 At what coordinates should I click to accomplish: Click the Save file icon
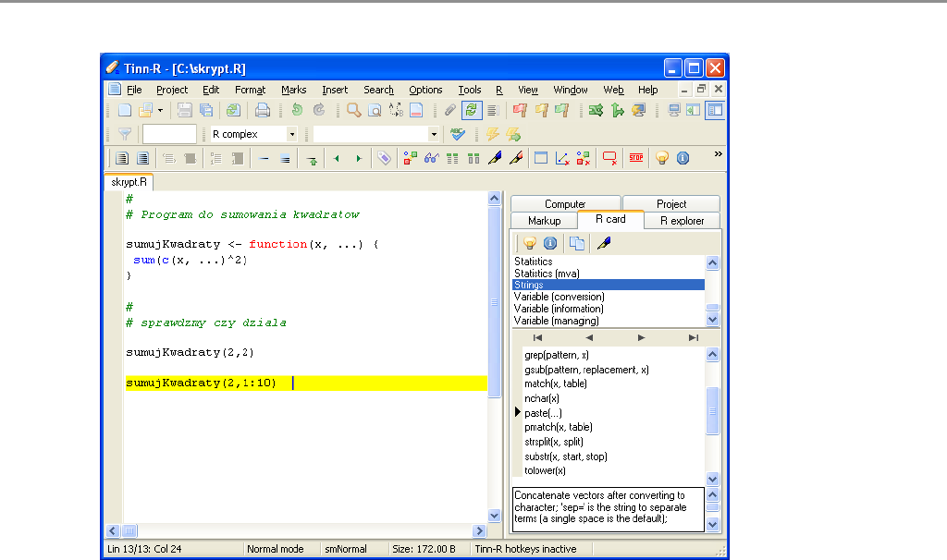tap(185, 110)
